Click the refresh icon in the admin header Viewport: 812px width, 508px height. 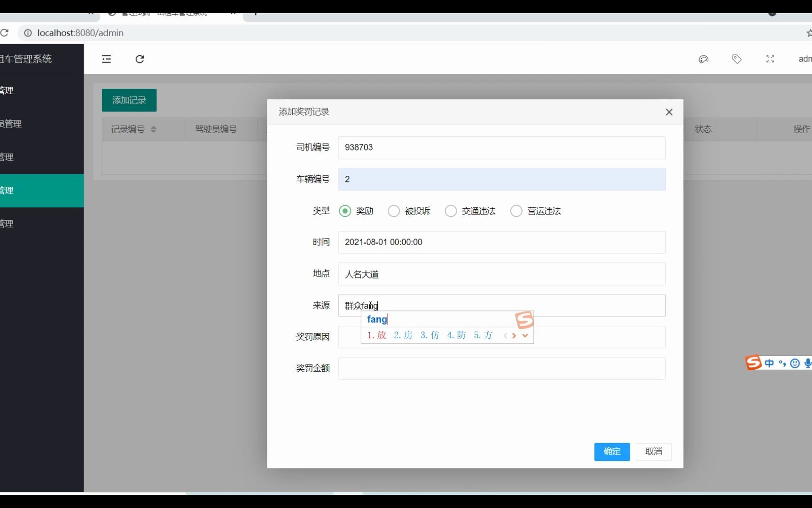140,59
